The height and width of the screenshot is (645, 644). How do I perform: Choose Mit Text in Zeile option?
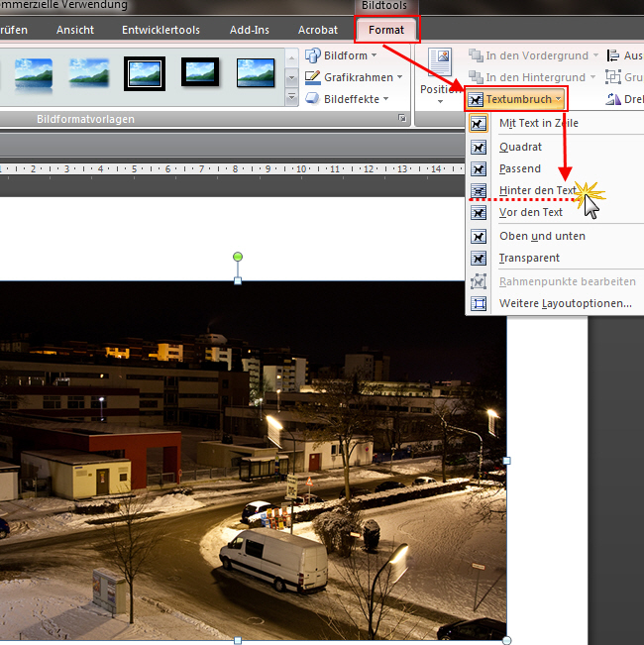(x=538, y=123)
